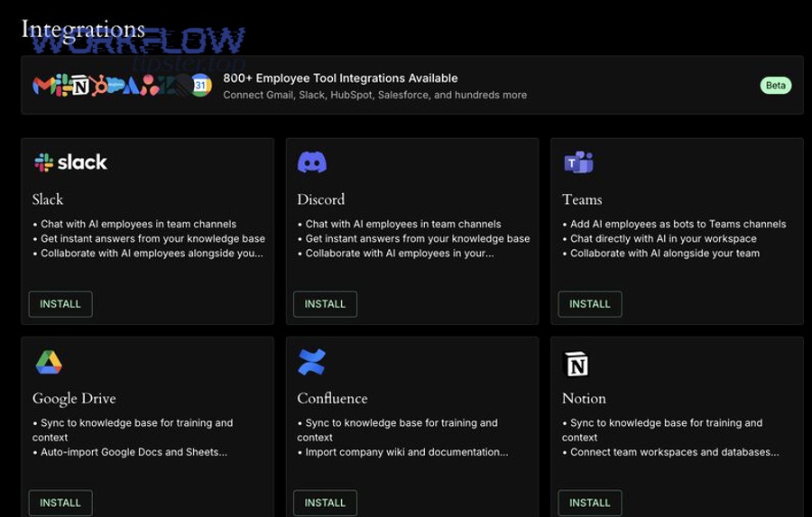Click the Microsoft Teams logo icon
812x517 pixels.
[x=578, y=162]
